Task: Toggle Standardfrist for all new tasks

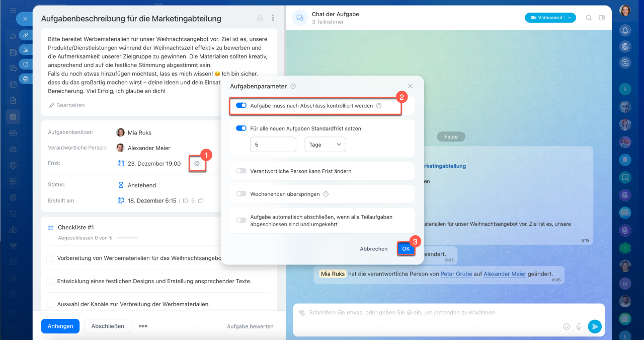Action: coord(241,128)
